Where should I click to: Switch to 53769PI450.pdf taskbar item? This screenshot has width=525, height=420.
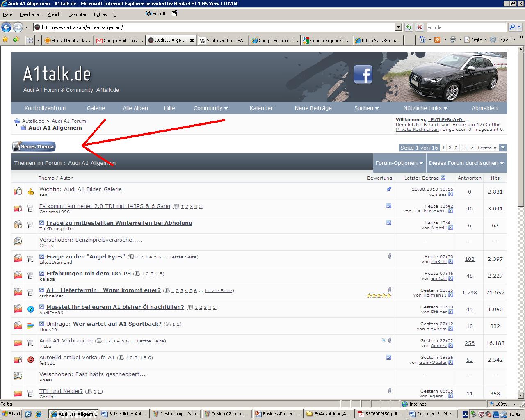click(380, 414)
